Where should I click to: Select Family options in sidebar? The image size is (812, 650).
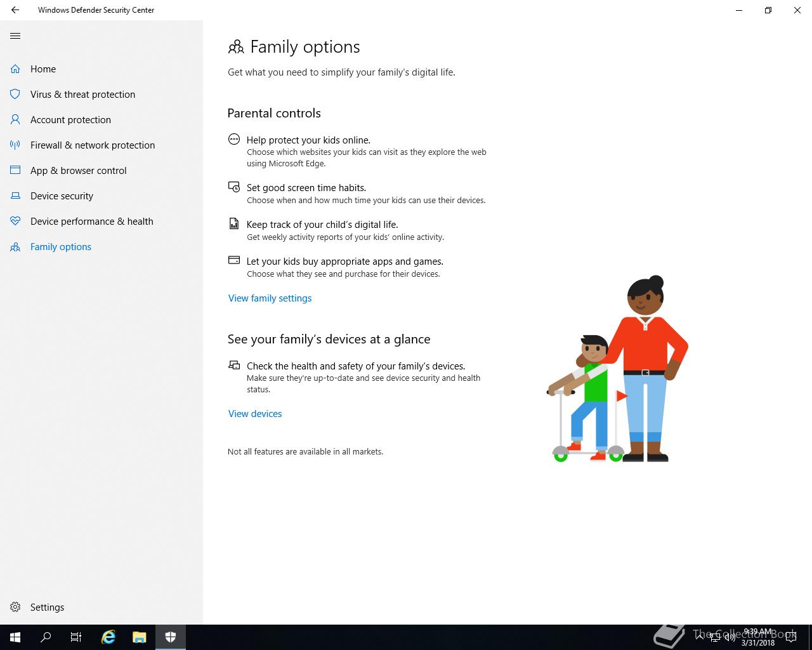(x=101, y=246)
